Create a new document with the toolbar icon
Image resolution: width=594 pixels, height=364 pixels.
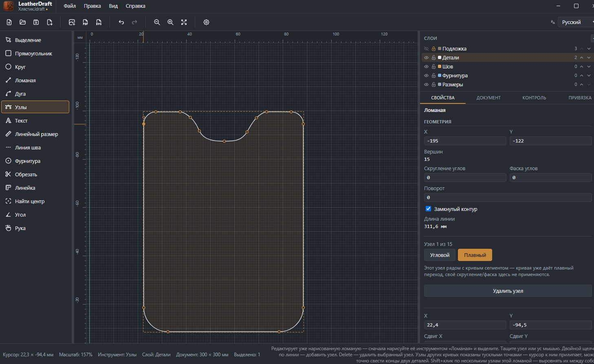9,22
